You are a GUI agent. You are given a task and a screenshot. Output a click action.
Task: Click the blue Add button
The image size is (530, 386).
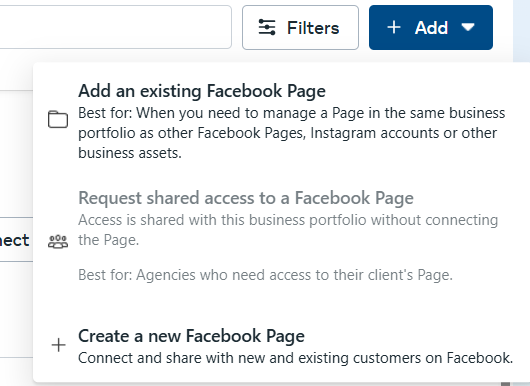click(x=431, y=27)
